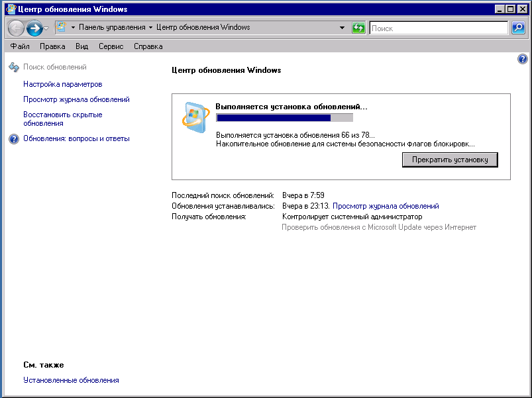Open the Правка menu
Screen dimensions: 532x398
(x=52, y=46)
